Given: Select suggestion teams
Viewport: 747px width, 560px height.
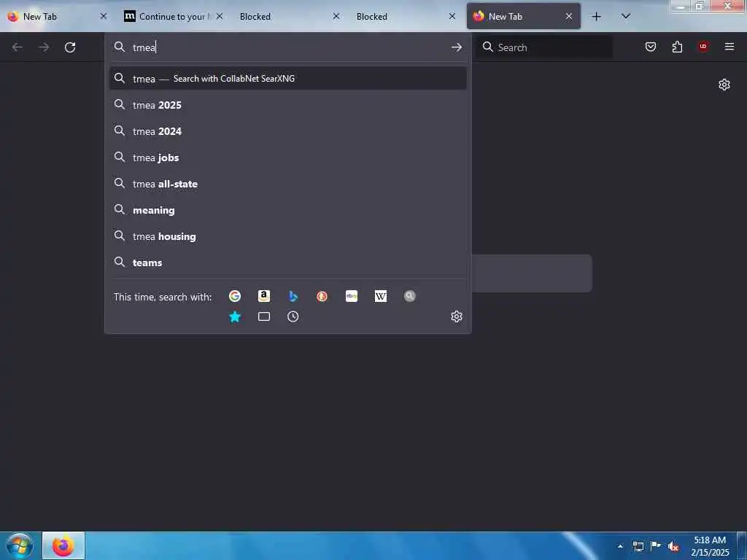Looking at the screenshot, I should coord(287,262).
